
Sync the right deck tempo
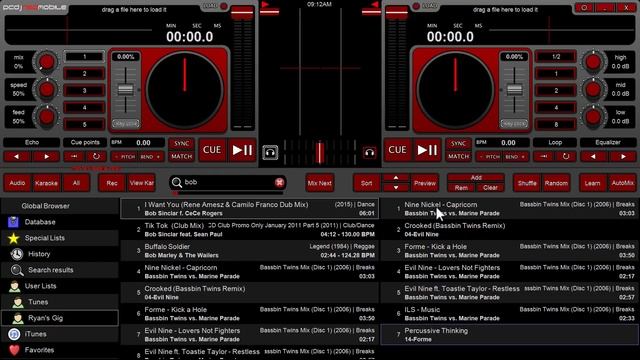(458, 144)
